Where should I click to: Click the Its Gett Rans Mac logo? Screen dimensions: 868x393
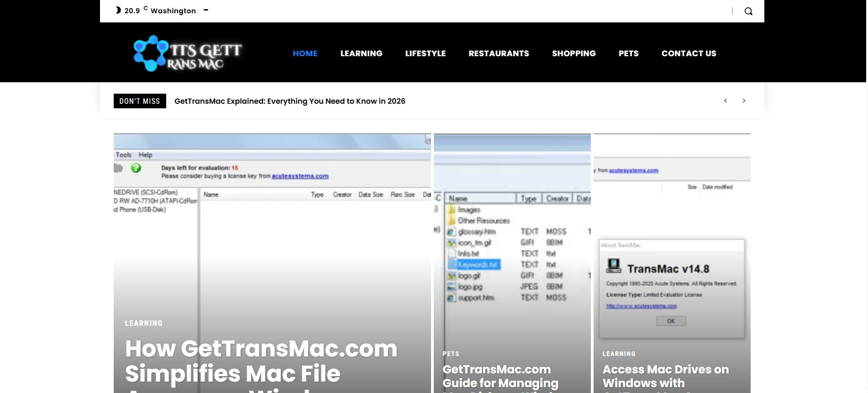tap(187, 53)
